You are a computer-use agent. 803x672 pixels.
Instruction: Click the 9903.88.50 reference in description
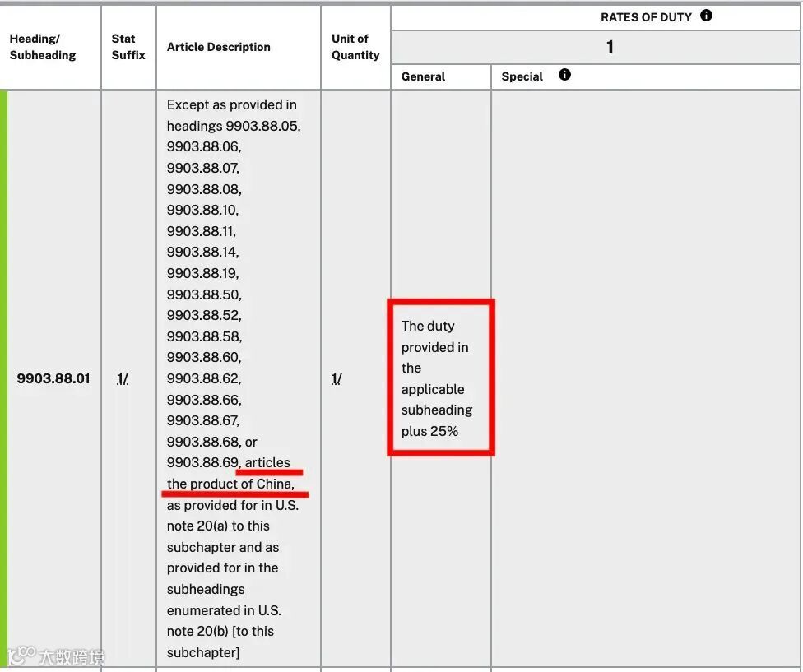[x=204, y=294]
